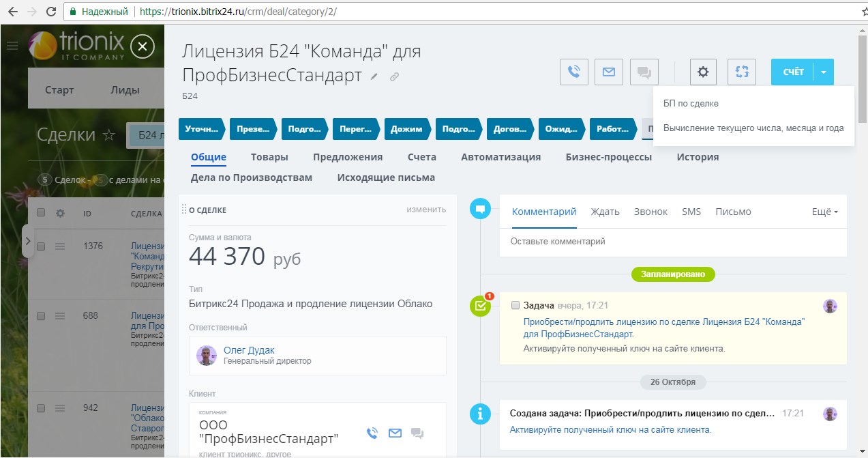Click the trionix IT Company logo
Viewport: 868px width, 458px height.
pos(76,45)
